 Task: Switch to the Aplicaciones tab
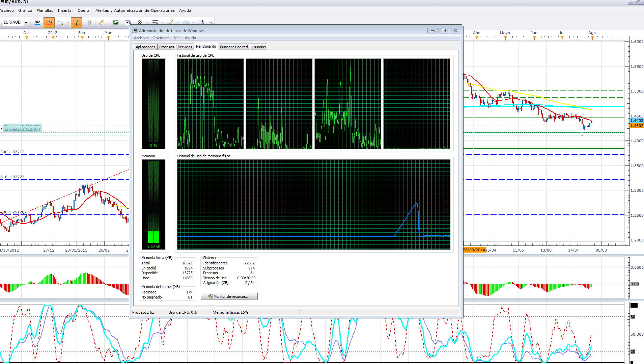[145, 47]
